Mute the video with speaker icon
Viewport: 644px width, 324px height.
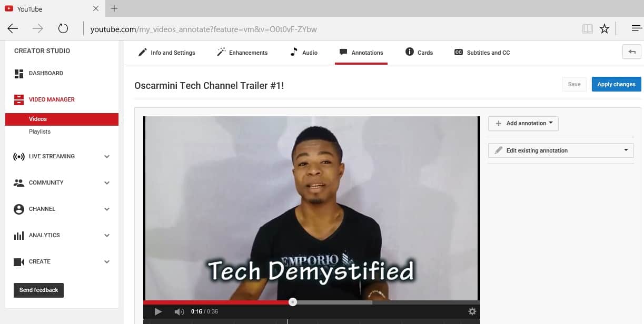coord(180,311)
